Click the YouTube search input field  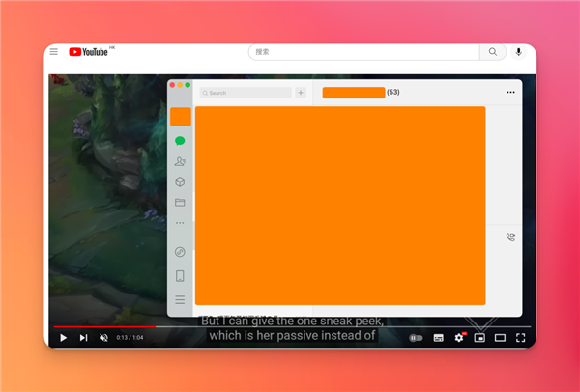coord(364,52)
